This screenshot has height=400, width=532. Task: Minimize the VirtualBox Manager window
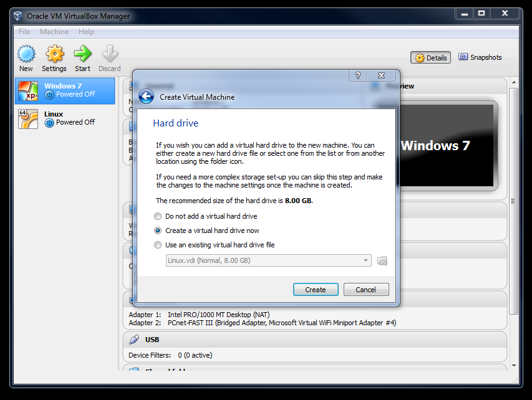(465, 14)
